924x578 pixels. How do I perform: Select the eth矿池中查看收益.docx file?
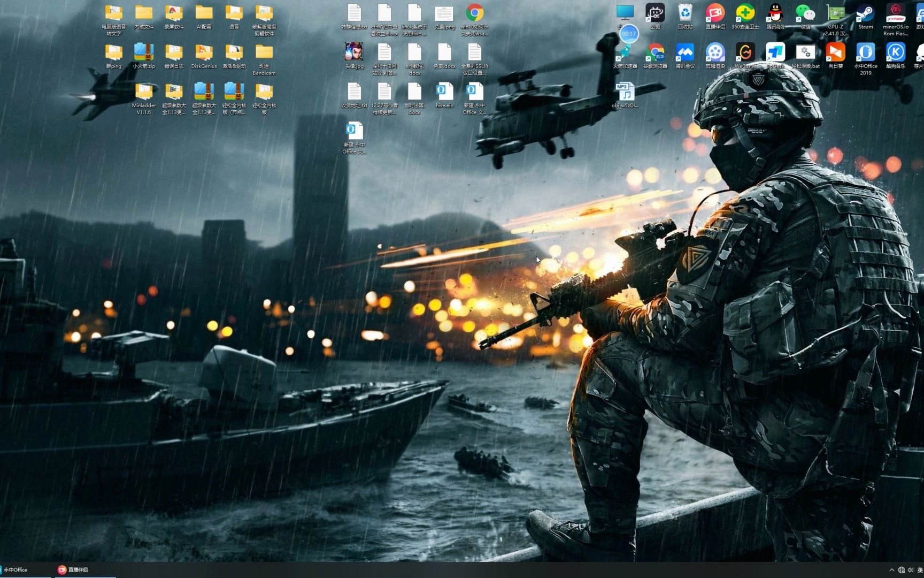pyautogui.click(x=384, y=20)
